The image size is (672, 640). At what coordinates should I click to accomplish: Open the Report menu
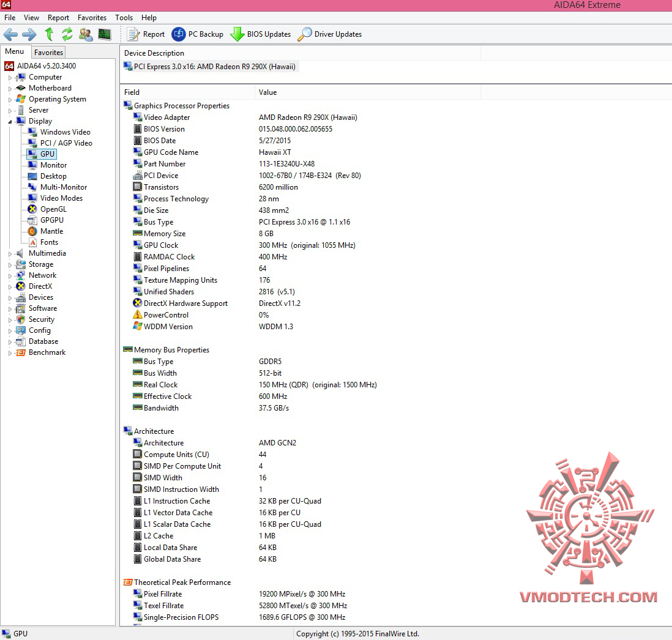tap(58, 18)
